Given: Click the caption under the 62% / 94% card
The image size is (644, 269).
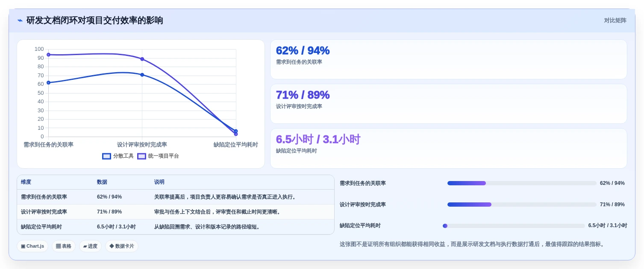Looking at the screenshot, I should (x=299, y=62).
